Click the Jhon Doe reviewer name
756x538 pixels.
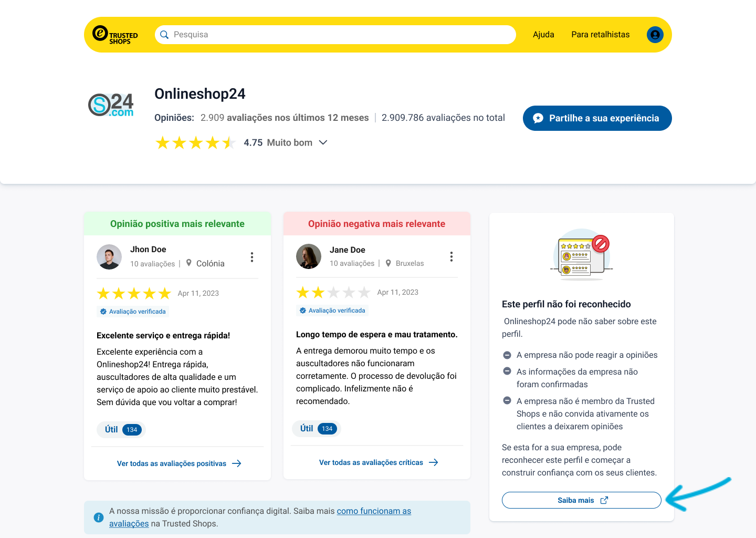(148, 250)
